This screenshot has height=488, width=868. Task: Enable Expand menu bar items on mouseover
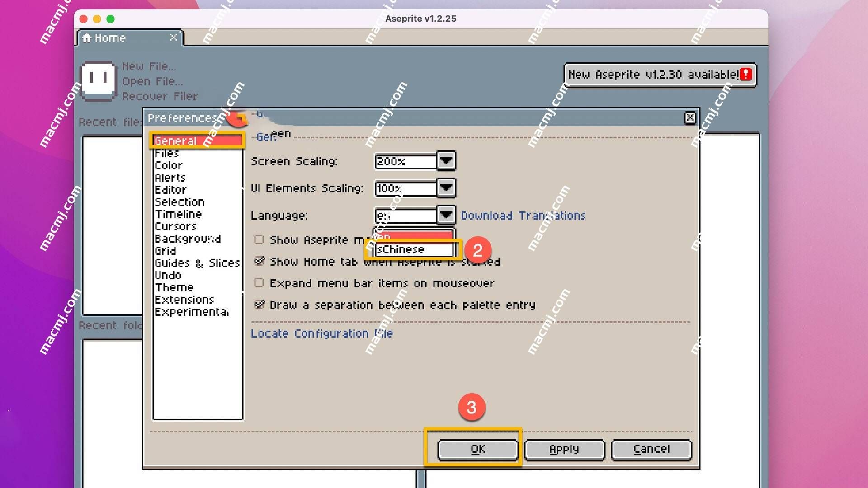pos(259,283)
